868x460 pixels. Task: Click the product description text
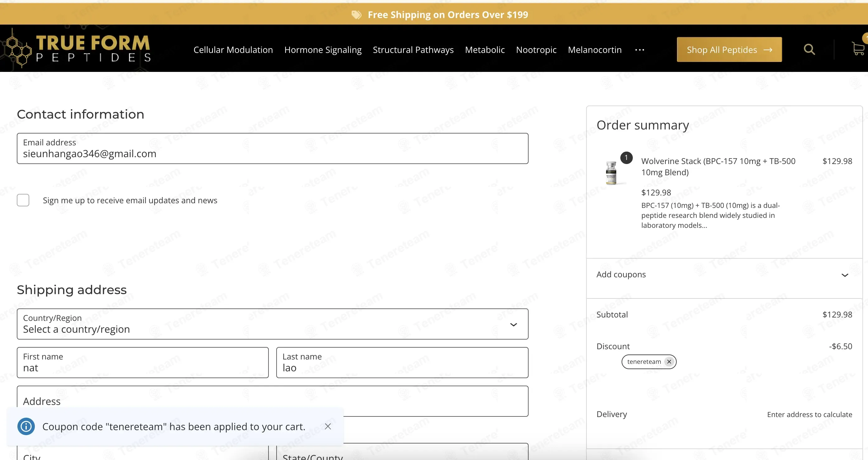click(x=710, y=215)
